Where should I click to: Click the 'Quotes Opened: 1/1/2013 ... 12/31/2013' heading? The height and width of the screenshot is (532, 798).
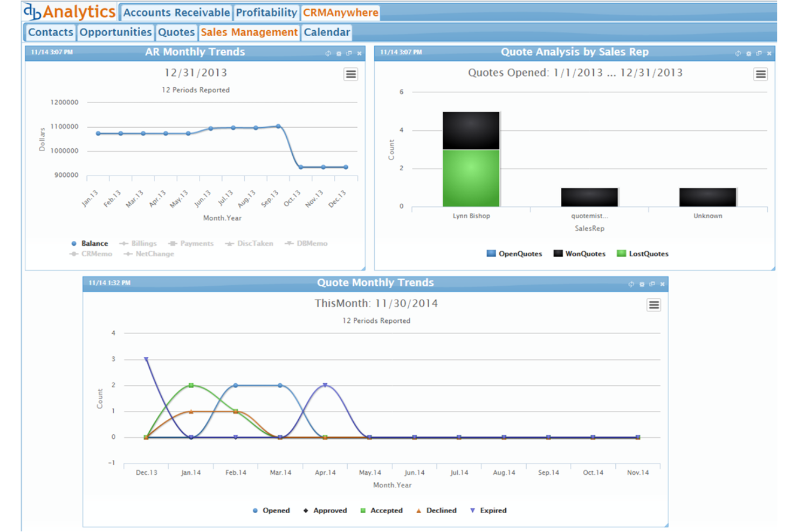[x=575, y=73]
